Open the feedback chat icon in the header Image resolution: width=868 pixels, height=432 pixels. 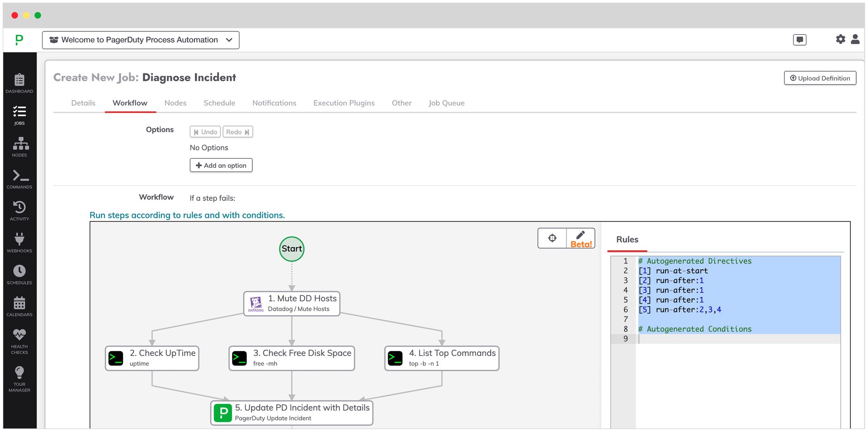pos(799,39)
